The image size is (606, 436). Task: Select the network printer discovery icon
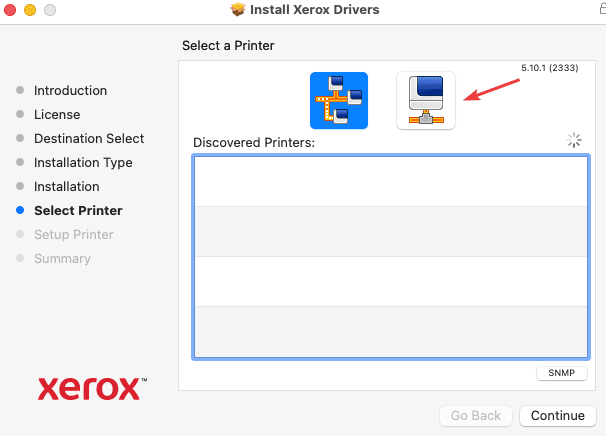[339, 101]
